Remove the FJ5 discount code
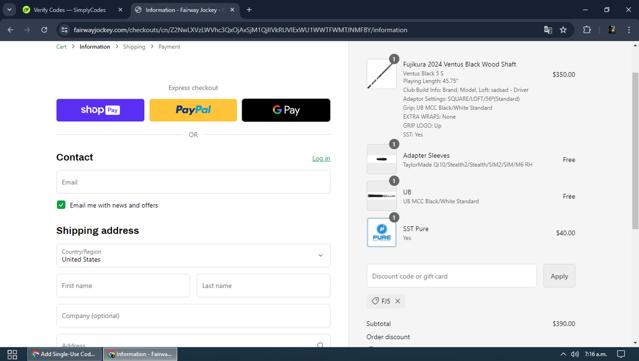The image size is (639, 361). (x=398, y=301)
